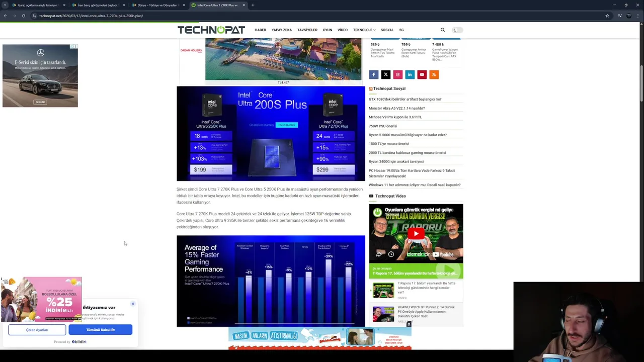The image size is (644, 362).
Task: Reload the page in browser toolbar
Action: pyautogui.click(x=23, y=16)
